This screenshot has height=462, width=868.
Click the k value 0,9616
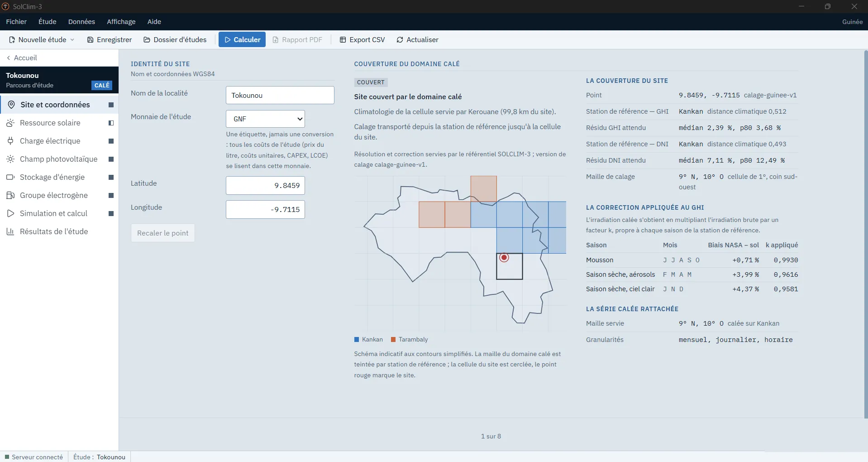click(786, 274)
